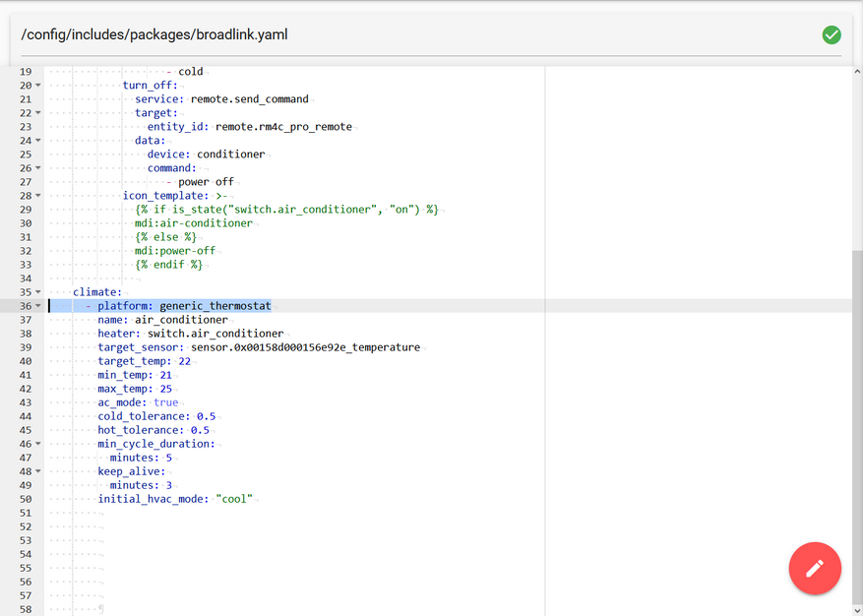863x616 pixels.
Task: Click the ac_mode true value
Action: tap(165, 402)
